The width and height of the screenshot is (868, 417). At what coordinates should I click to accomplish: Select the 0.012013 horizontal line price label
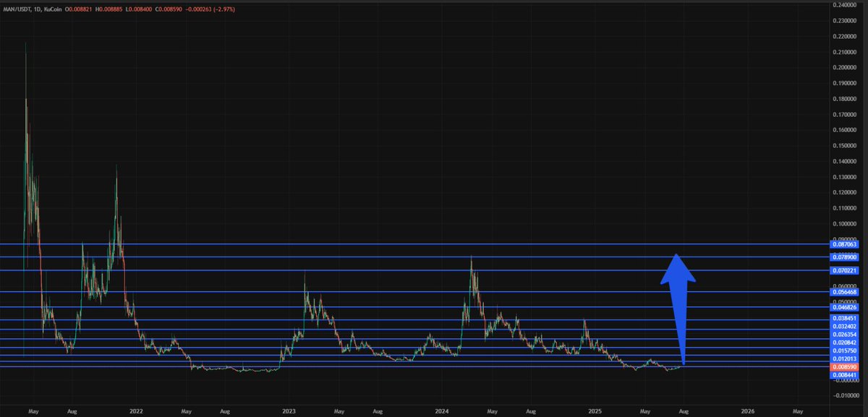pos(845,358)
